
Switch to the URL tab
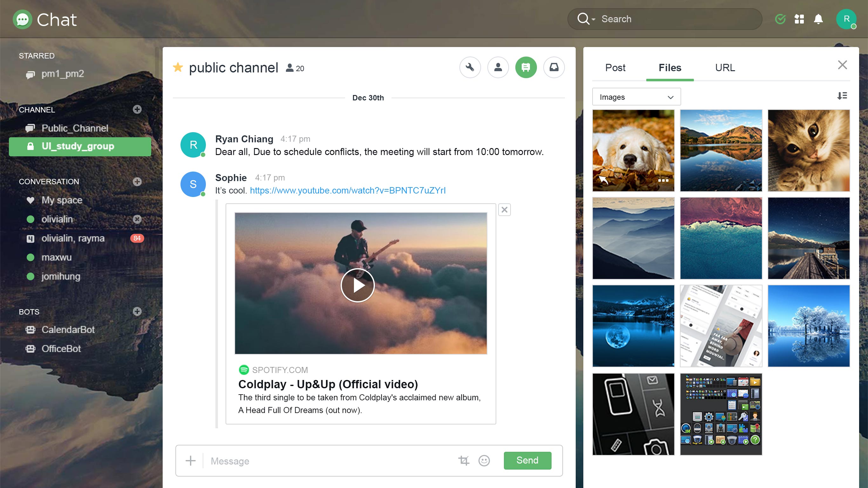pos(725,68)
